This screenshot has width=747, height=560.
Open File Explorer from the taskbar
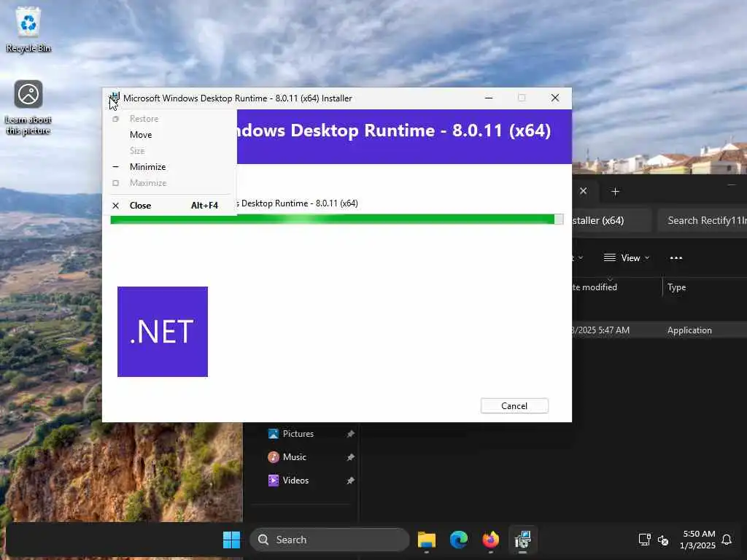tap(426, 540)
